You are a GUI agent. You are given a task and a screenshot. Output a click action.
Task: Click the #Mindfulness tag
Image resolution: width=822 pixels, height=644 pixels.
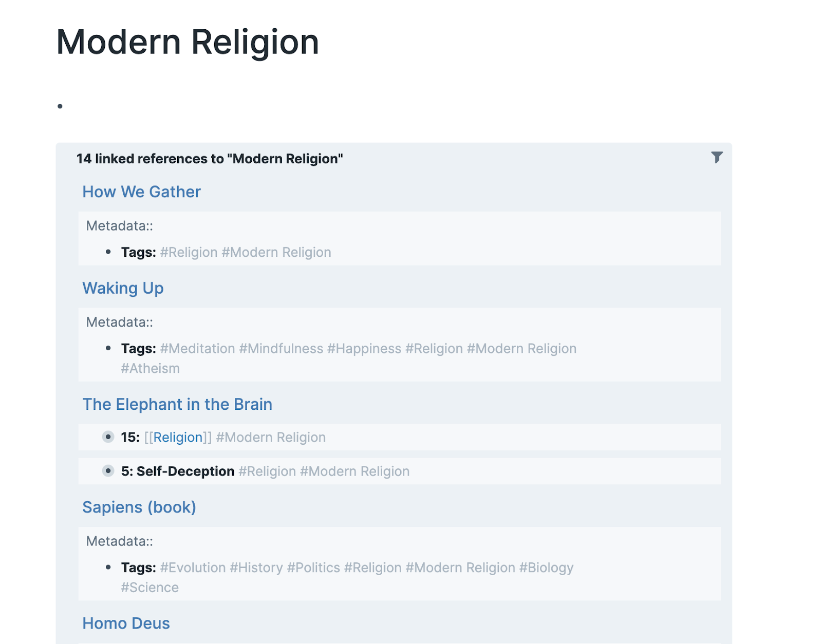coord(281,349)
